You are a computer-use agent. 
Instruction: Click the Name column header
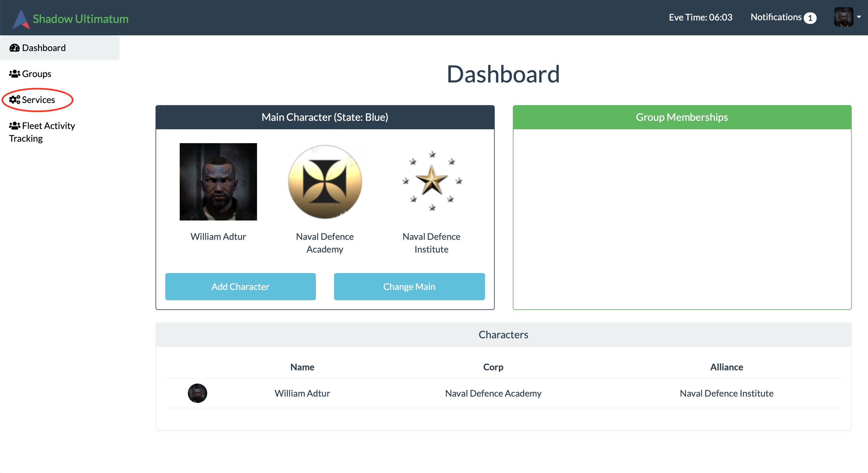click(302, 367)
